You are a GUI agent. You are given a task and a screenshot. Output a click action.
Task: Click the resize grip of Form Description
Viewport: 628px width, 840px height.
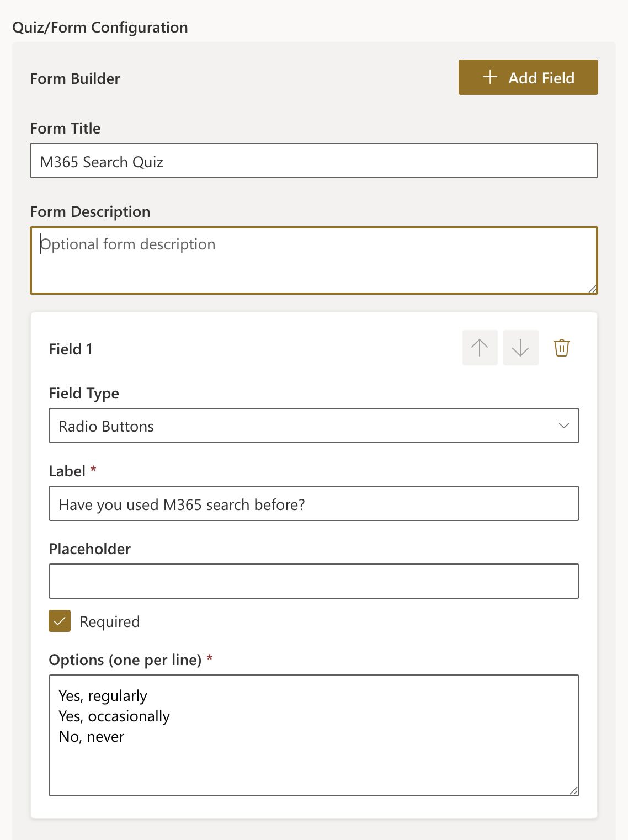tap(592, 288)
